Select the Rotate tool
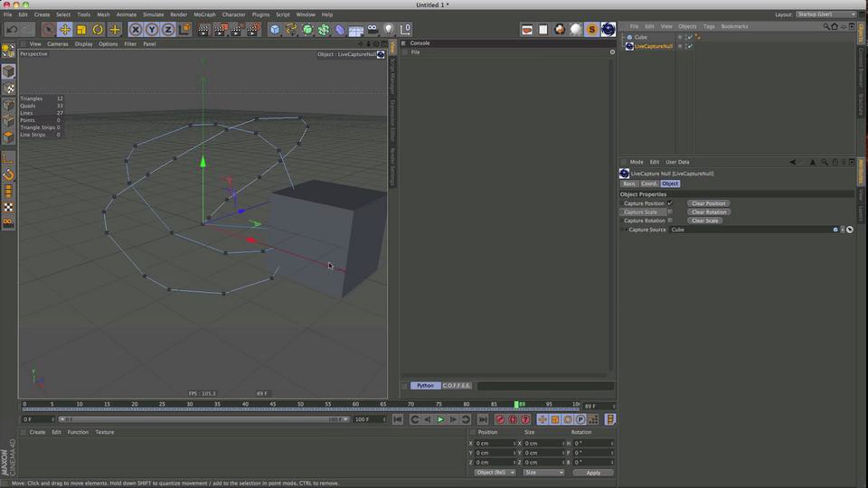 click(x=97, y=30)
